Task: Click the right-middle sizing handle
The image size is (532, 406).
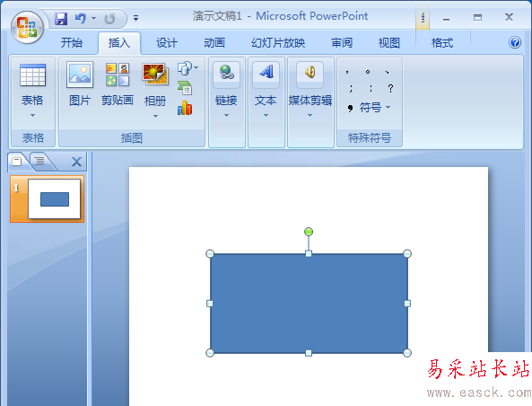Action: pyautogui.click(x=407, y=304)
